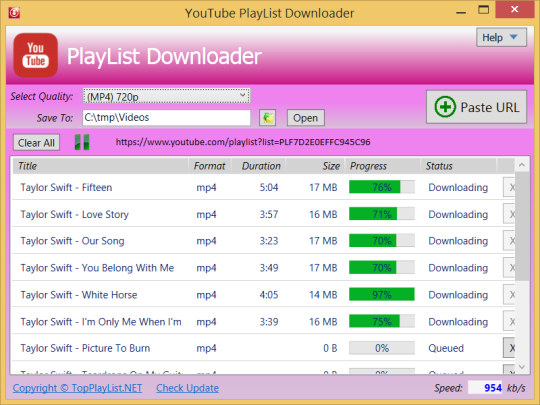Click the list scroll up arrow

(x=522, y=165)
